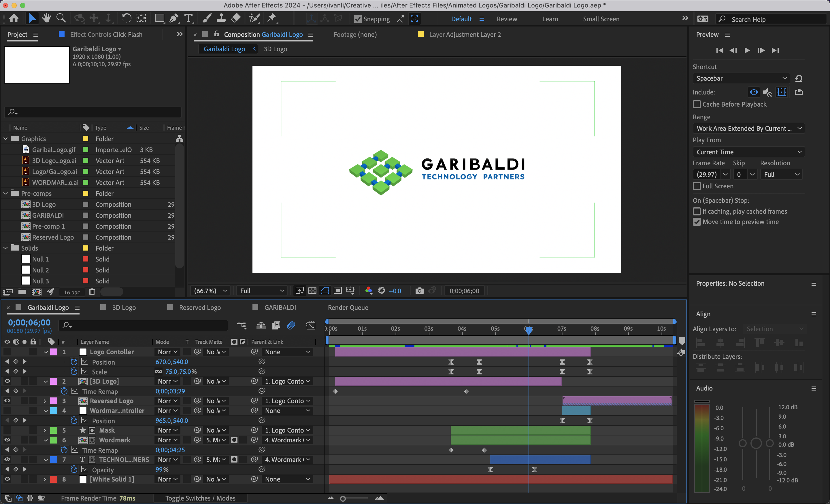Toggle mask and shape path visibility

pyautogui.click(x=325, y=291)
